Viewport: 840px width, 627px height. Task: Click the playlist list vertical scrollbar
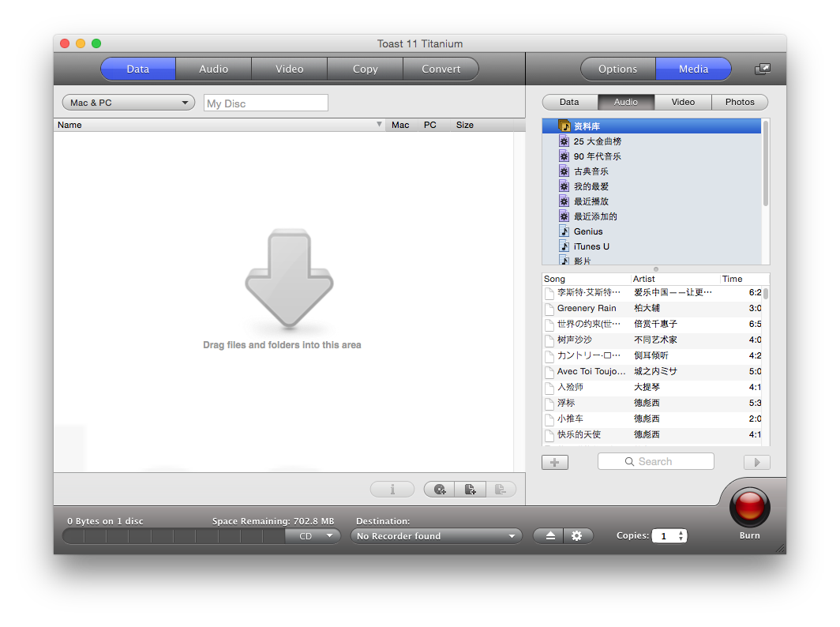point(766,163)
